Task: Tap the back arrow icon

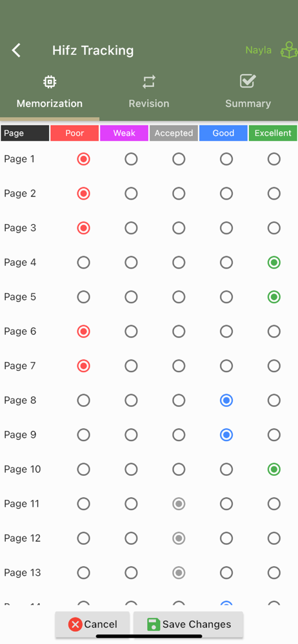Action: [x=16, y=50]
